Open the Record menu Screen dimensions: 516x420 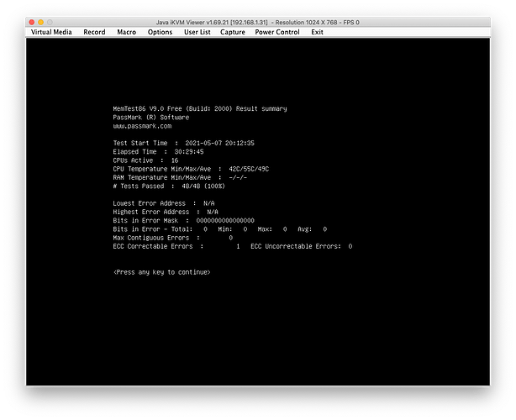click(x=94, y=32)
